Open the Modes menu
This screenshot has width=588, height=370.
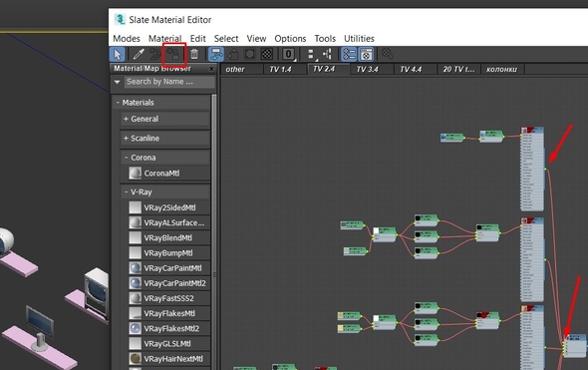coord(127,39)
